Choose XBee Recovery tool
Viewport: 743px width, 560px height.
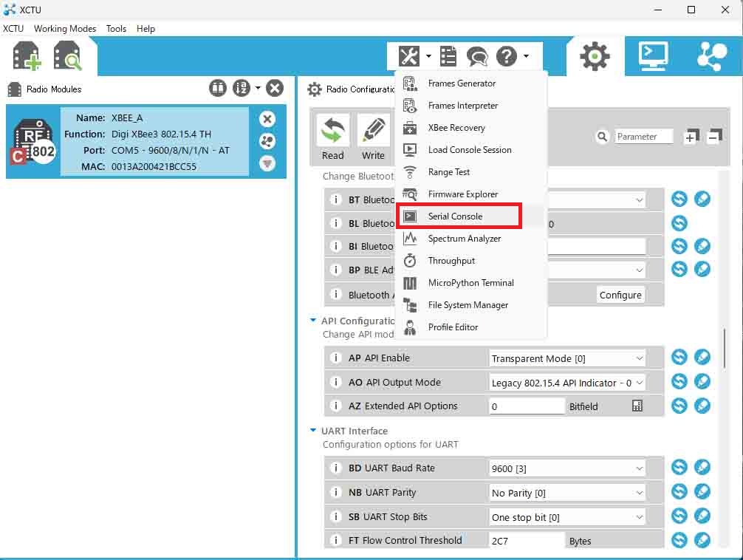point(470,128)
